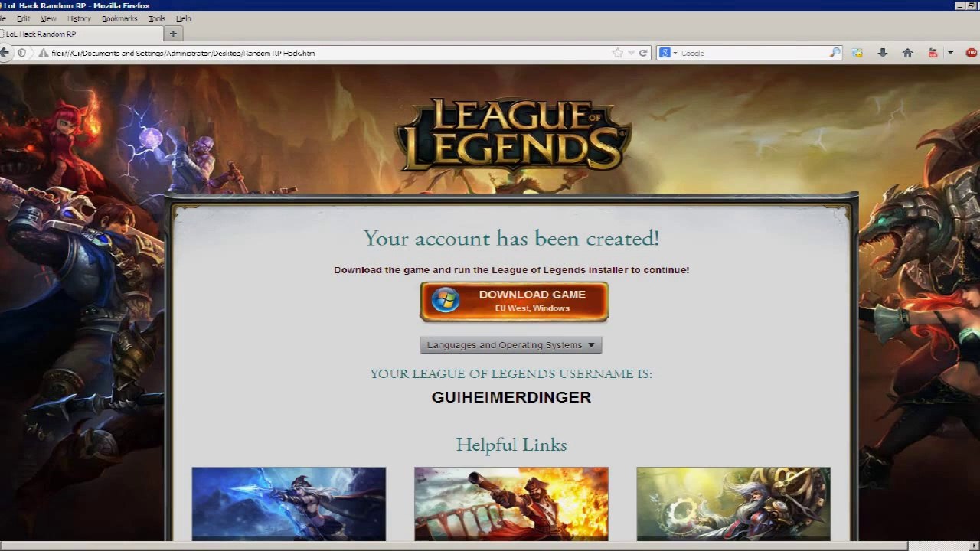The height and width of the screenshot is (551, 980).
Task: Click the 'Helpful Links' heading
Action: click(x=511, y=445)
